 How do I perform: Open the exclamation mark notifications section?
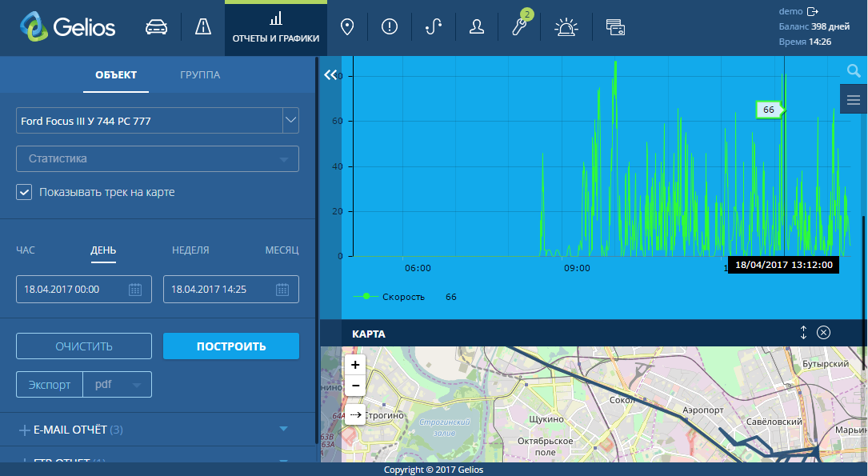[390, 27]
